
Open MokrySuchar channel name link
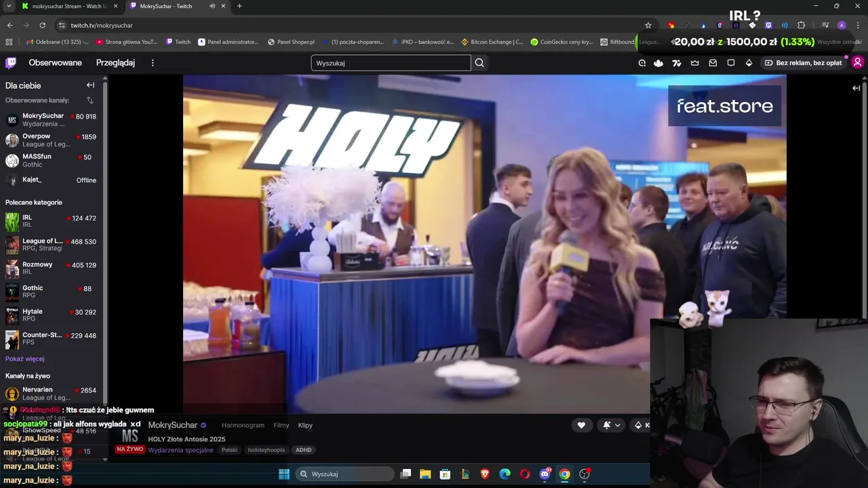click(x=173, y=425)
